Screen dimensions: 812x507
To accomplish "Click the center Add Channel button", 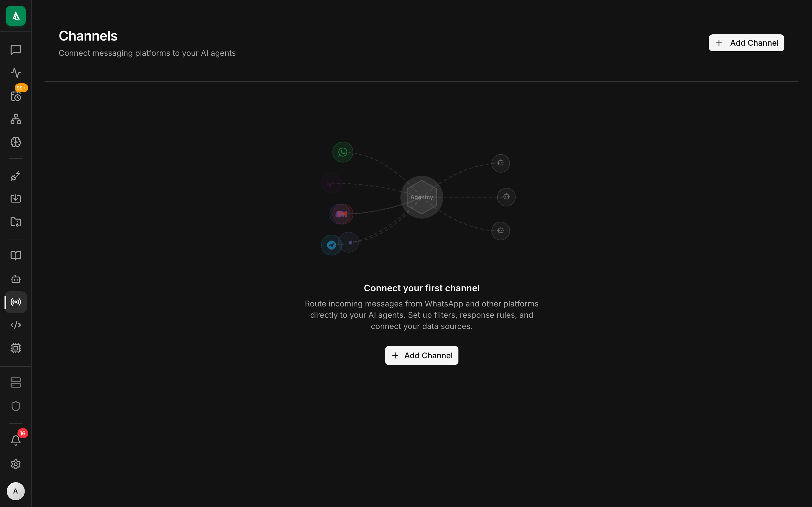I will point(422,355).
